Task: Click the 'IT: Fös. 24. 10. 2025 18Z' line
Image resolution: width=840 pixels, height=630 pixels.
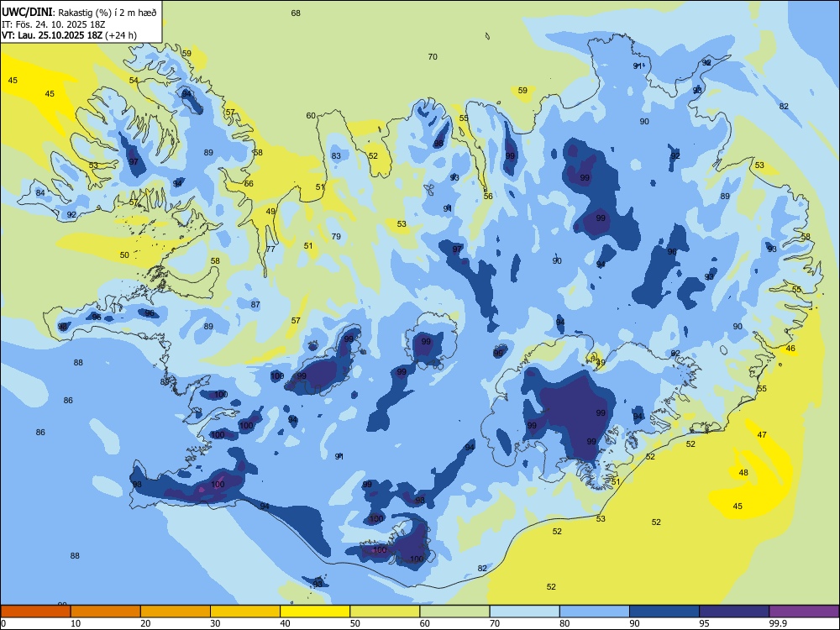Action: click(53, 24)
